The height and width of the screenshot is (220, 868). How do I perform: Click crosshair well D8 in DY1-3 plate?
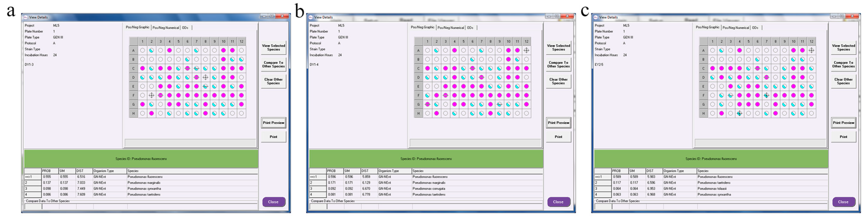click(205, 77)
